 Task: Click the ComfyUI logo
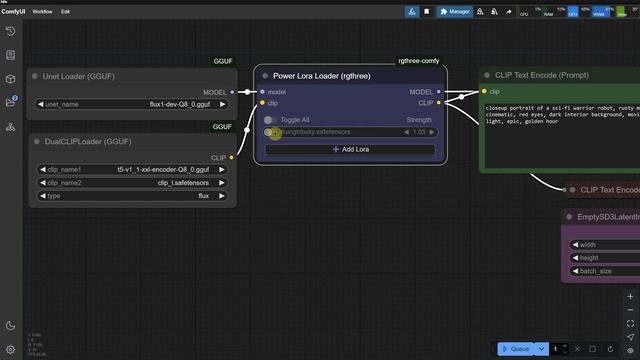pos(13,12)
